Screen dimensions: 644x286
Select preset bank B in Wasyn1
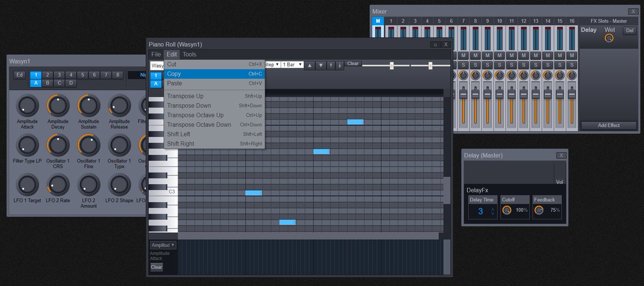(x=48, y=83)
